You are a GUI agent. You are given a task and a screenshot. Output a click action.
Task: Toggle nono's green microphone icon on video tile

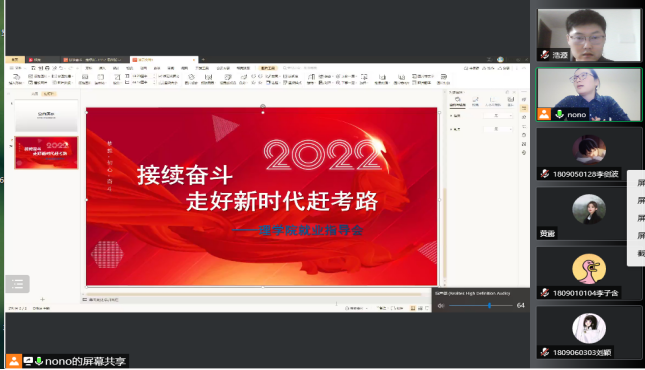coord(559,114)
